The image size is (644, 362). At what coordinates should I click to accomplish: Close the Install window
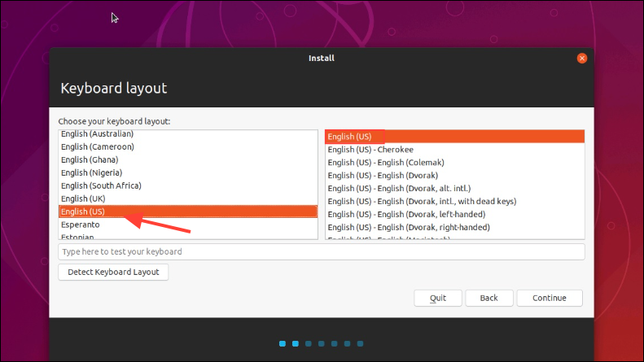click(581, 59)
